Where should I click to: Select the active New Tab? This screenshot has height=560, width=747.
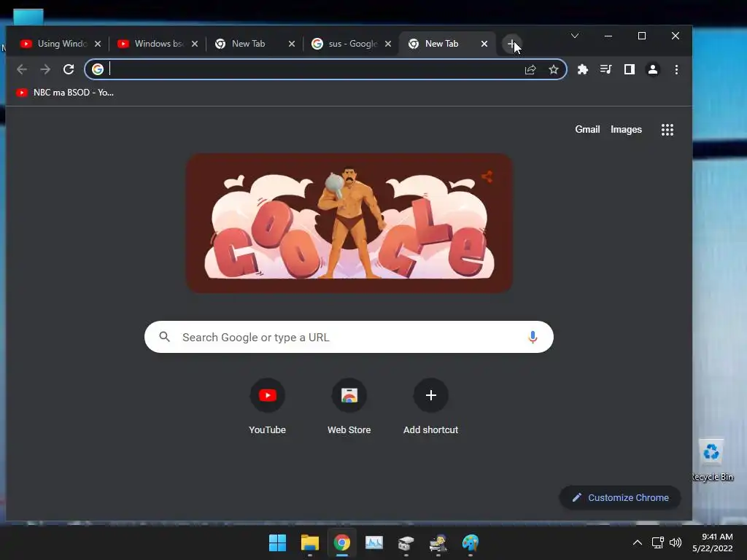click(x=448, y=44)
